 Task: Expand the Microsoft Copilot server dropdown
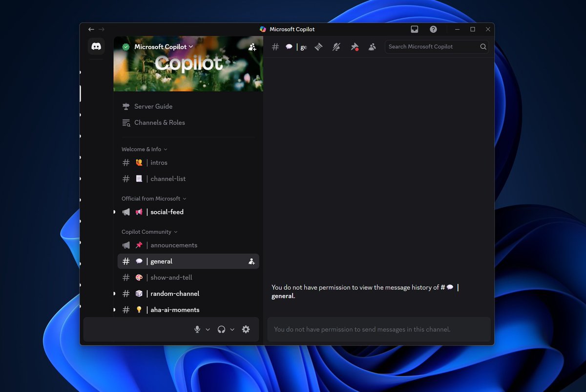pyautogui.click(x=191, y=47)
